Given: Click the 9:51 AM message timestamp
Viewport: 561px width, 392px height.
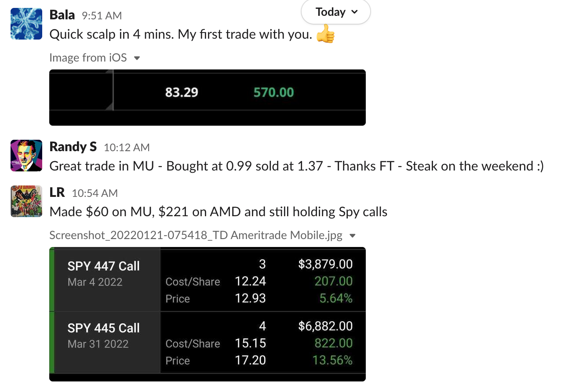Looking at the screenshot, I should click(102, 16).
